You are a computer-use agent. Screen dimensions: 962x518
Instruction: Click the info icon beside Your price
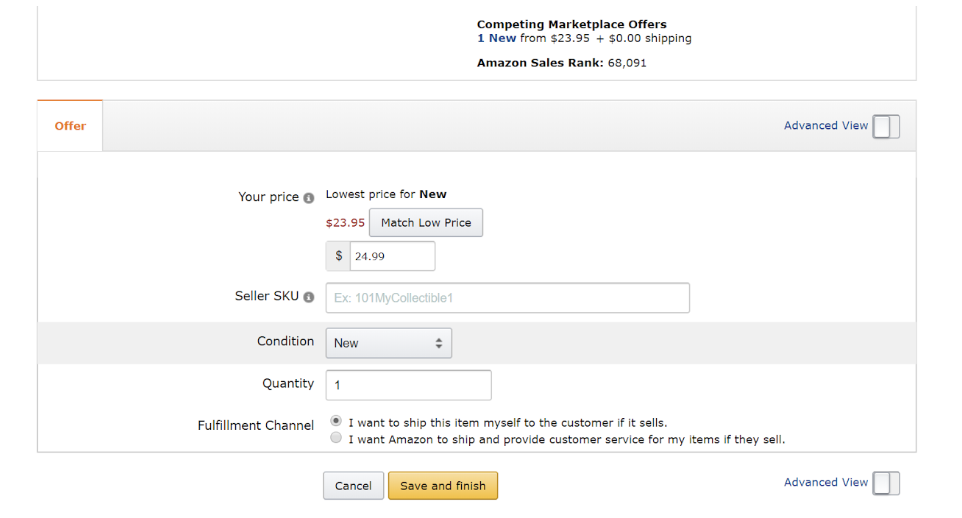(x=309, y=198)
